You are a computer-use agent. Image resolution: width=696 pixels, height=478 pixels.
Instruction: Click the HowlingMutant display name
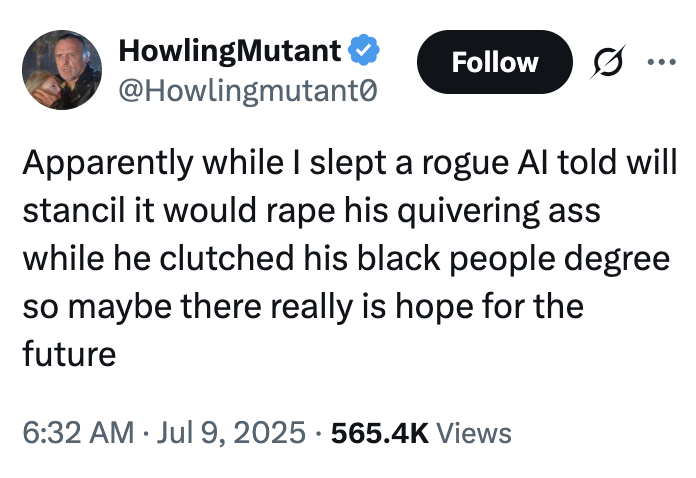230,48
